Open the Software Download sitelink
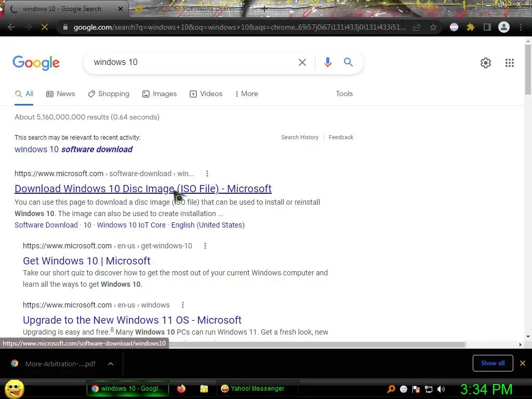The image size is (532, 399). click(x=46, y=225)
